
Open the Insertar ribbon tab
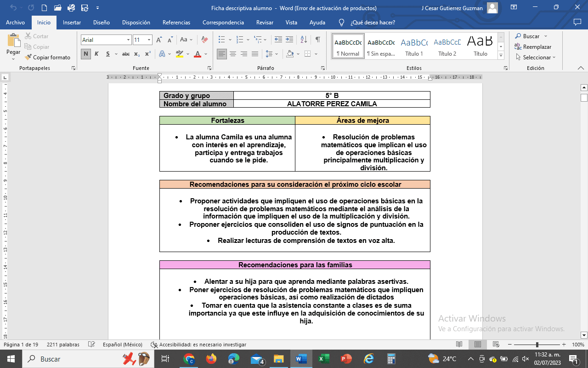[72, 23]
